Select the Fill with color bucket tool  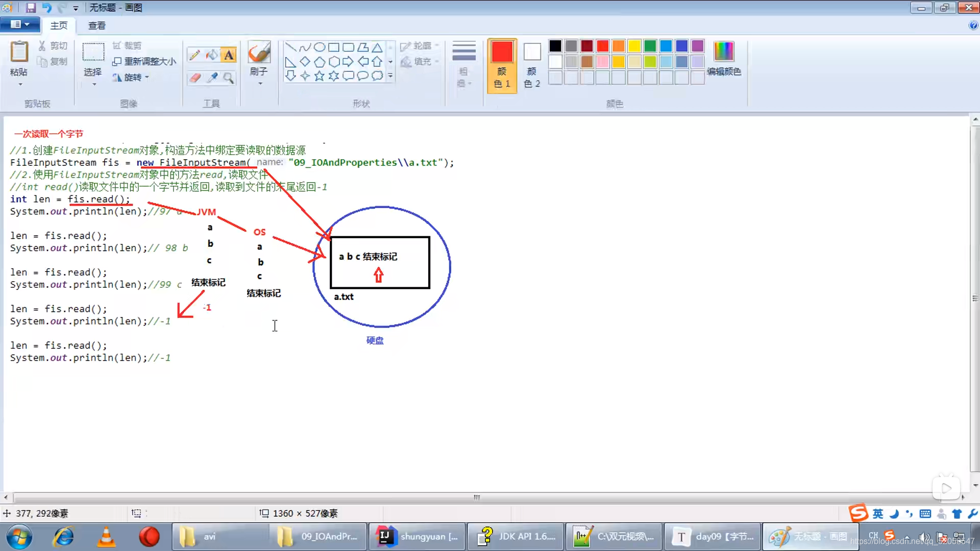[211, 55]
